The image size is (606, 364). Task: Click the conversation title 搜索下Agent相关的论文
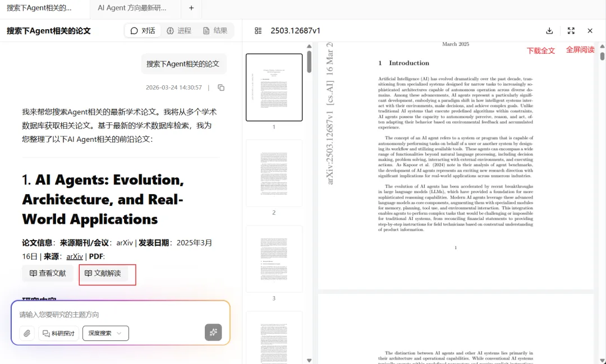49,30
